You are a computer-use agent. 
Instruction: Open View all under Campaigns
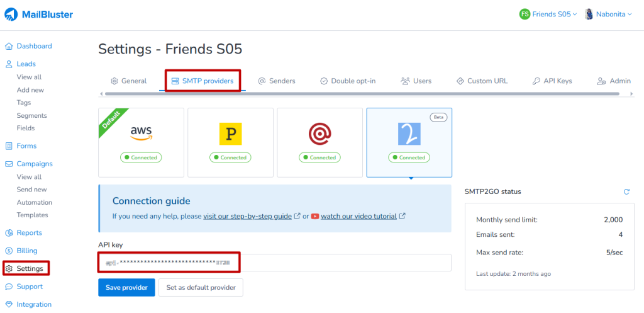[x=29, y=177]
